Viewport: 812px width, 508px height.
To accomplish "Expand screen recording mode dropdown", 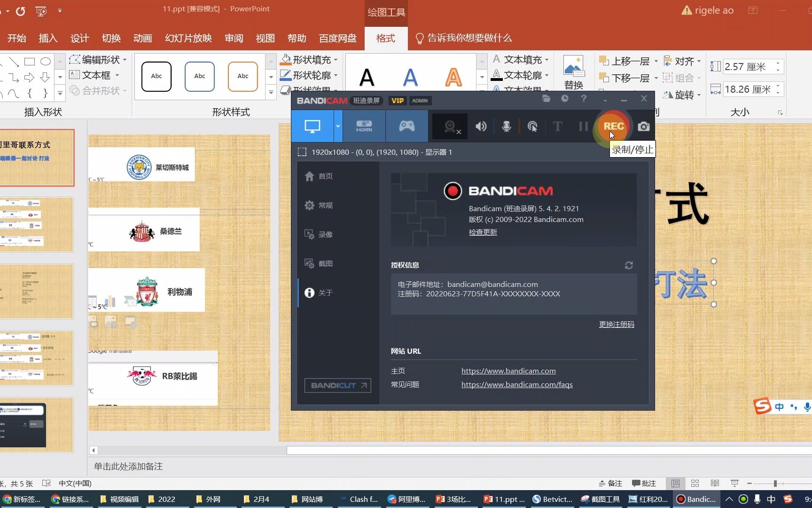I will point(338,126).
